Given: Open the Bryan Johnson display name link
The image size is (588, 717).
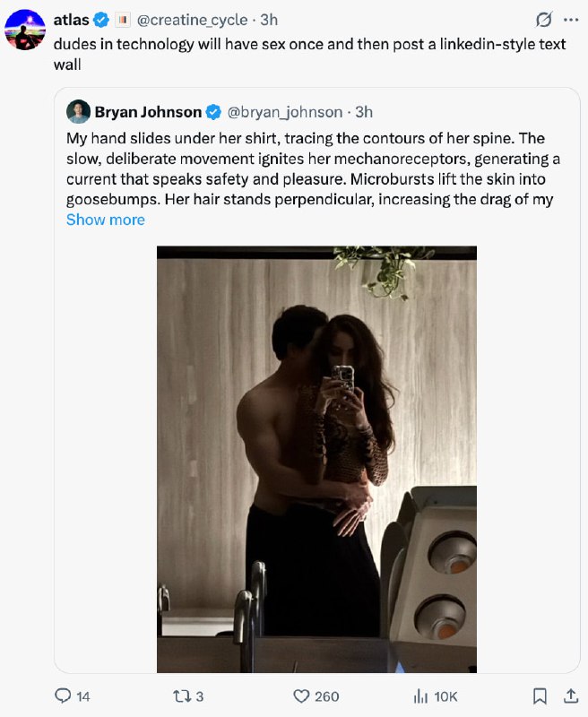Looking at the screenshot, I should point(148,112).
